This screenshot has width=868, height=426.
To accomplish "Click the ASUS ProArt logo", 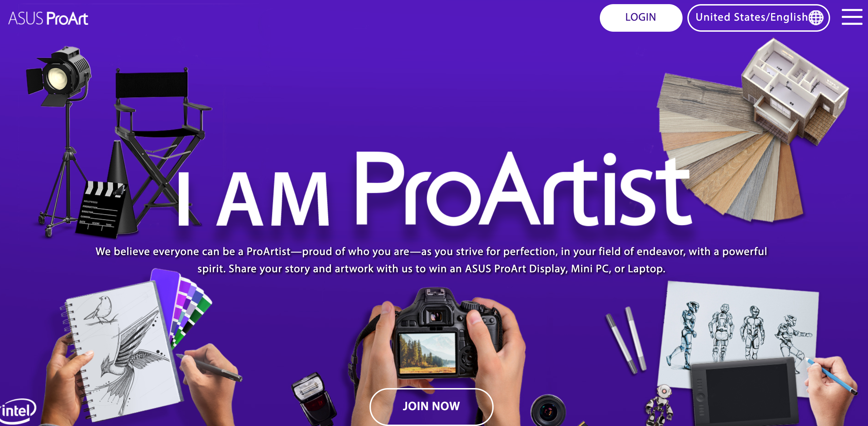I will point(48,18).
